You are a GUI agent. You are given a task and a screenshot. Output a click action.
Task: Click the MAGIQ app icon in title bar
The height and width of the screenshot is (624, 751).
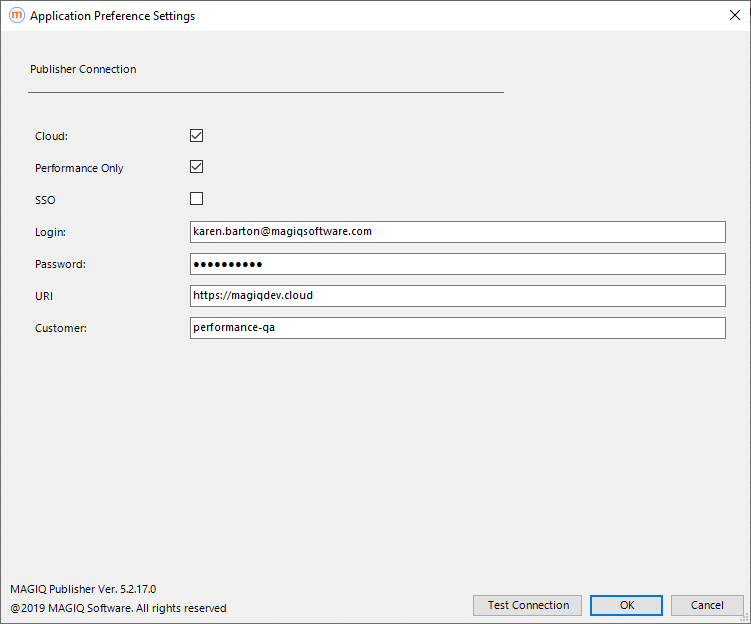pyautogui.click(x=17, y=15)
